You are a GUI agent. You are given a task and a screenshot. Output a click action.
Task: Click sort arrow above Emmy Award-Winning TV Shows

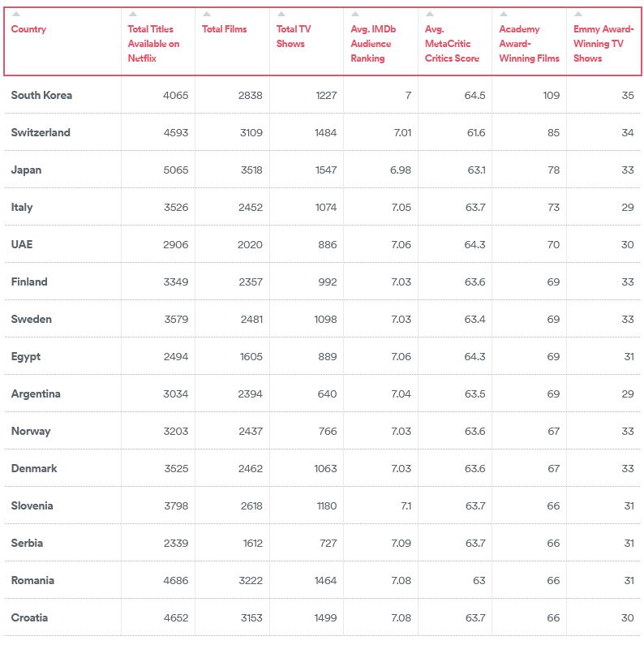578,14
